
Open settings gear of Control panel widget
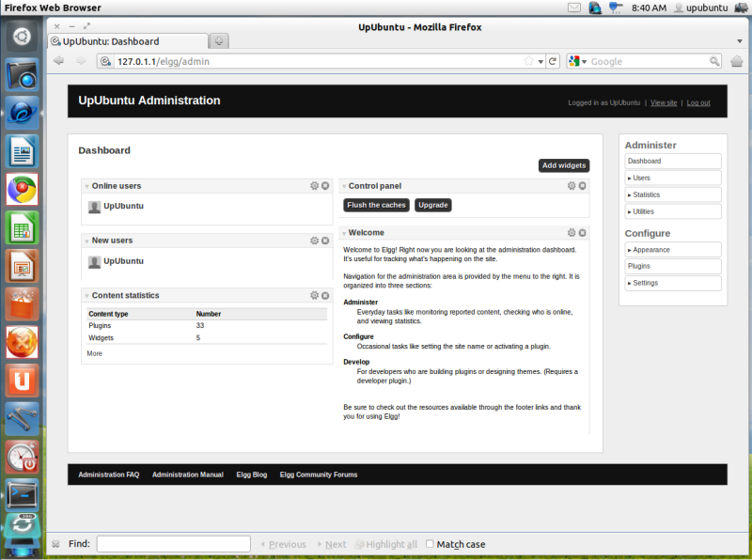coord(572,185)
